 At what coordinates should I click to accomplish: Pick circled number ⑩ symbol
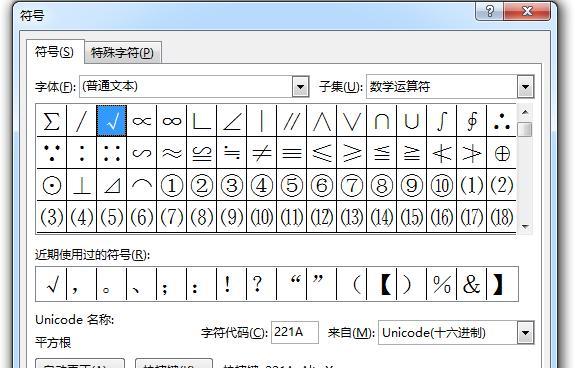(442, 185)
